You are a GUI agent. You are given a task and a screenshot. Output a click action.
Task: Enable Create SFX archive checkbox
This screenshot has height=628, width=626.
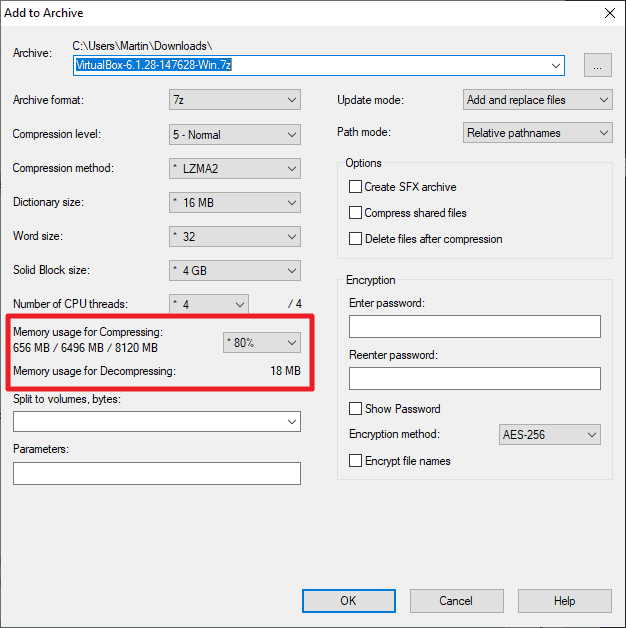point(355,187)
